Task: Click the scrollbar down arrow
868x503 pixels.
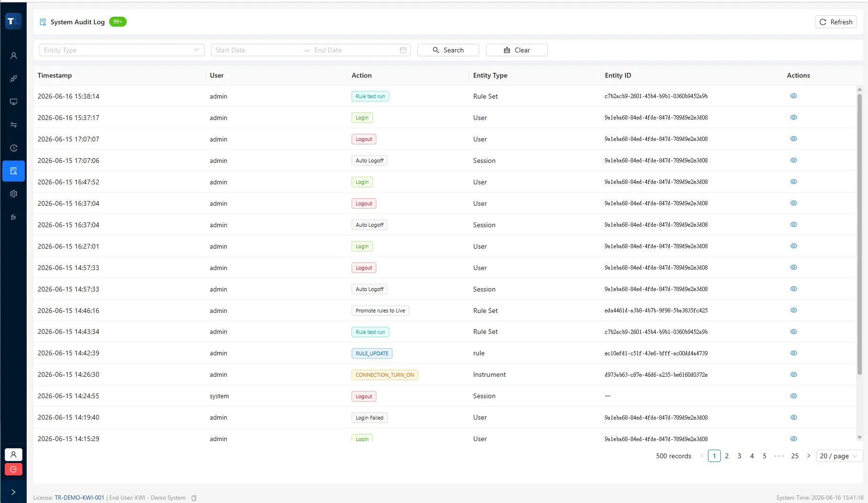Action: pyautogui.click(x=859, y=437)
